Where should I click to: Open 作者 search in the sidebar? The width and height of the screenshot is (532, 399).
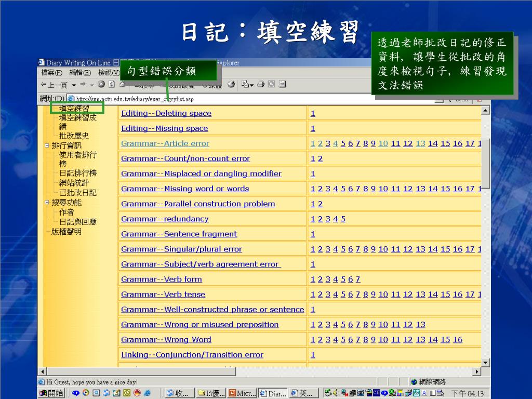click(66, 212)
